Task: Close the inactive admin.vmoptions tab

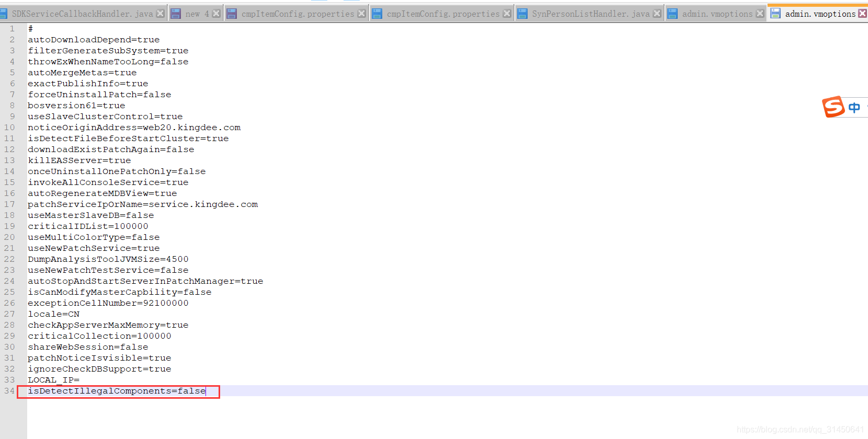Action: click(x=760, y=14)
